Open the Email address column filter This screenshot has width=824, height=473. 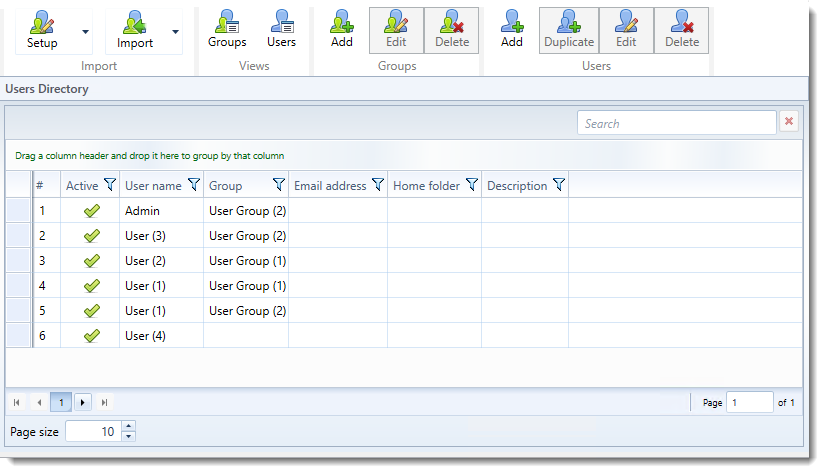tap(378, 185)
